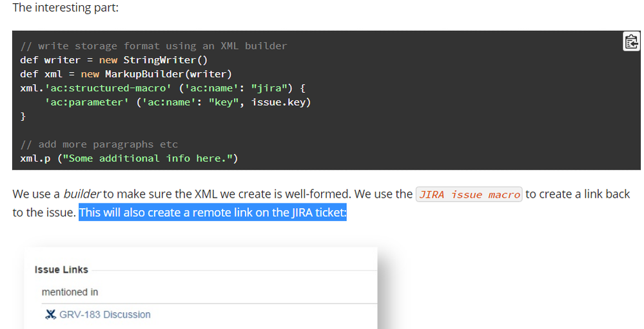Click the "jira" string in code

(x=269, y=88)
